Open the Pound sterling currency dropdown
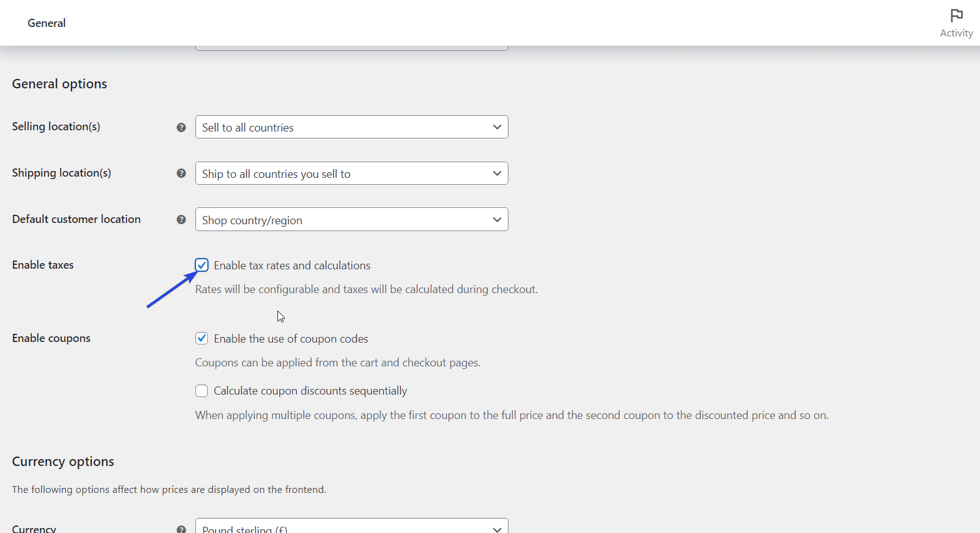The image size is (980, 533). click(352, 526)
